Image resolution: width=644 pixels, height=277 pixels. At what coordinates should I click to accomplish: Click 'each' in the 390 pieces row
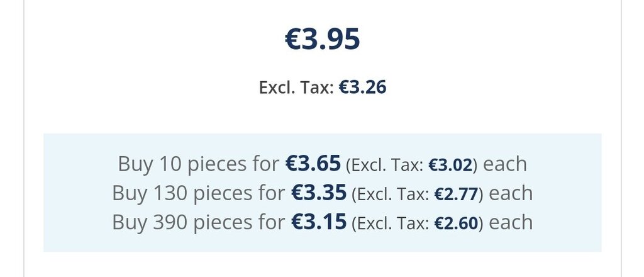click(511, 222)
